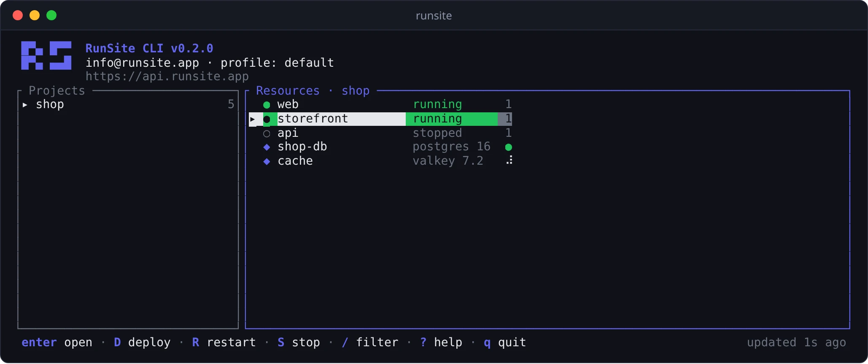Select the cache resource name
Screen dimensions: 868x364
[295, 161]
